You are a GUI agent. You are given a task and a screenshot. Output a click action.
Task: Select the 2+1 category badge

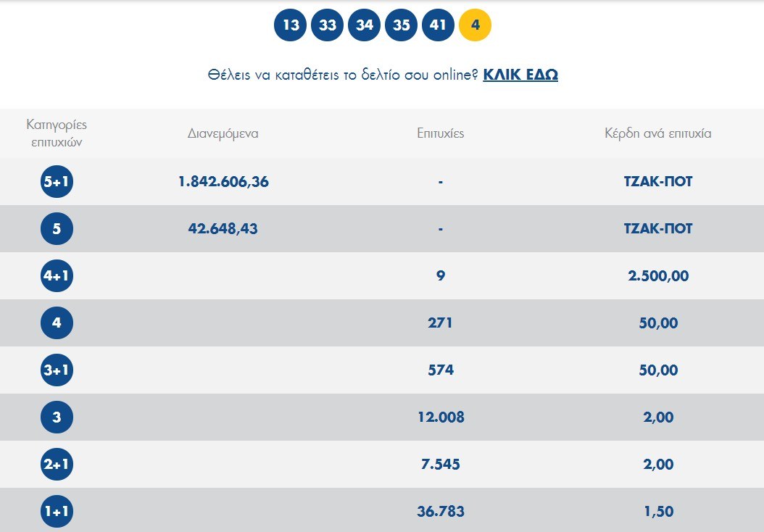[57, 465]
